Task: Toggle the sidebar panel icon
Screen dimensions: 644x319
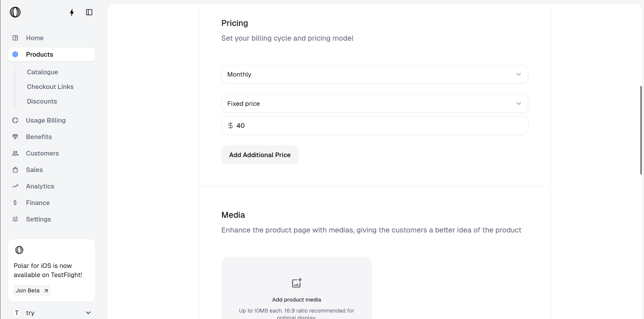Action: tap(89, 12)
